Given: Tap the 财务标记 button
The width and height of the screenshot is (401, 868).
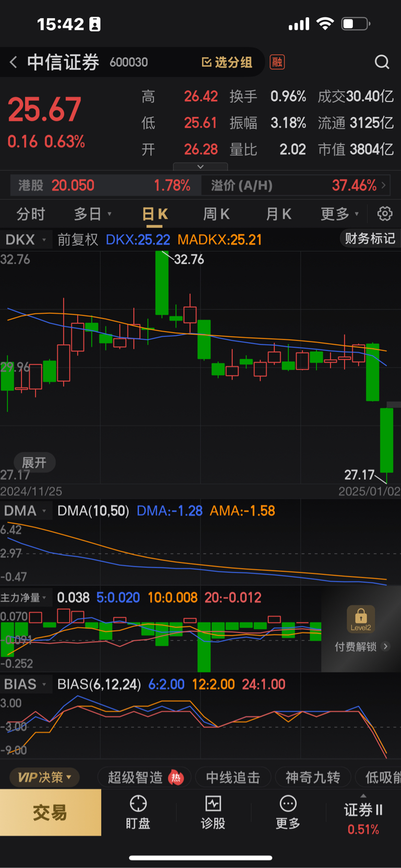Looking at the screenshot, I should pos(370,239).
